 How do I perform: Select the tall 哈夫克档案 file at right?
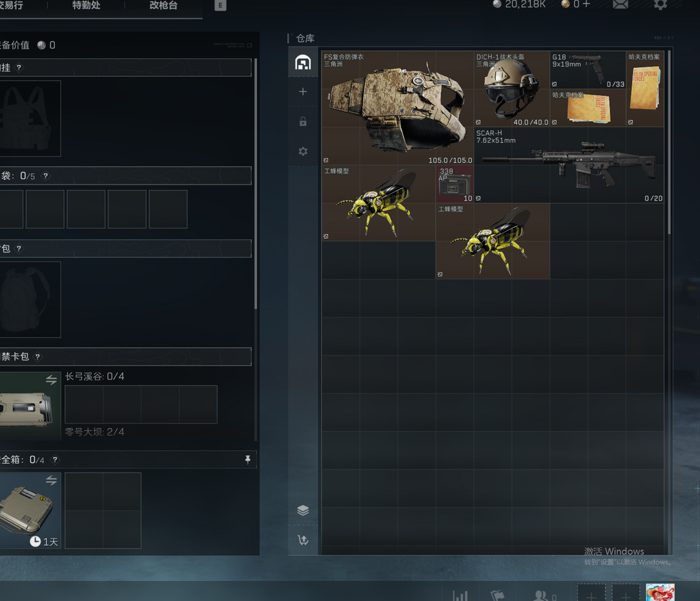[x=645, y=89]
